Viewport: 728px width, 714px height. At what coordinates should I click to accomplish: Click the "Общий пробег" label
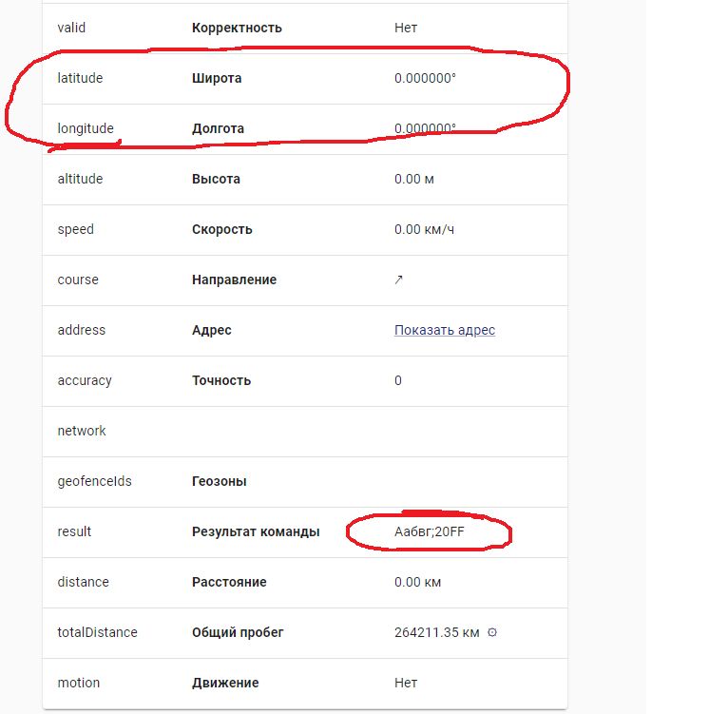(238, 632)
